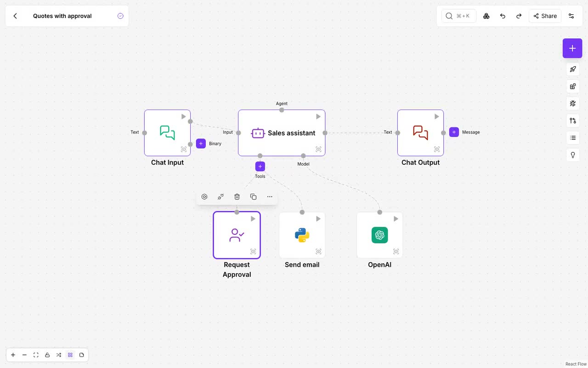Run the OpenAI node play button
The height and width of the screenshot is (368, 588).
point(396,219)
